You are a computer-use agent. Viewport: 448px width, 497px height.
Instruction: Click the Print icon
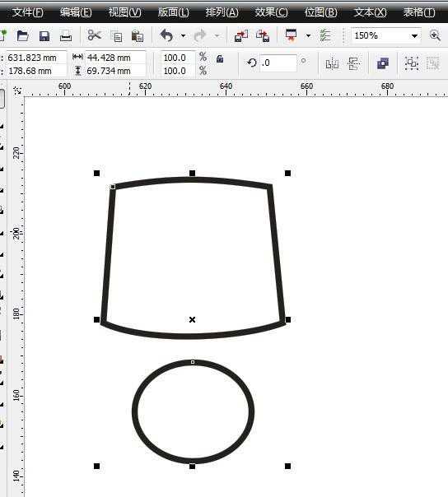click(66, 36)
